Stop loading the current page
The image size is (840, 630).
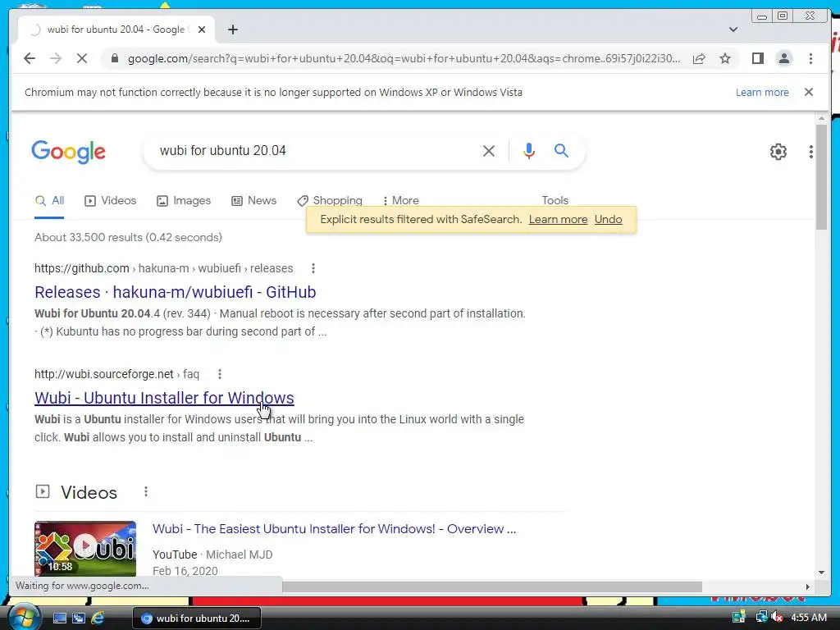82,58
